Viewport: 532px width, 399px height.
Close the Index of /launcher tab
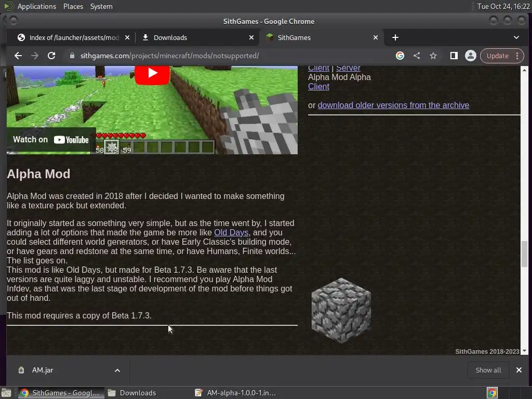[127, 37]
